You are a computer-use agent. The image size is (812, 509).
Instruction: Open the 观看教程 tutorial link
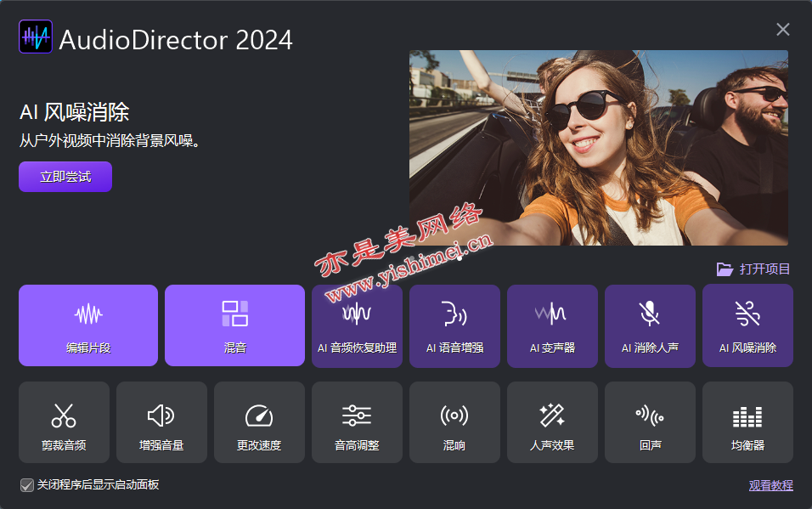tap(770, 486)
